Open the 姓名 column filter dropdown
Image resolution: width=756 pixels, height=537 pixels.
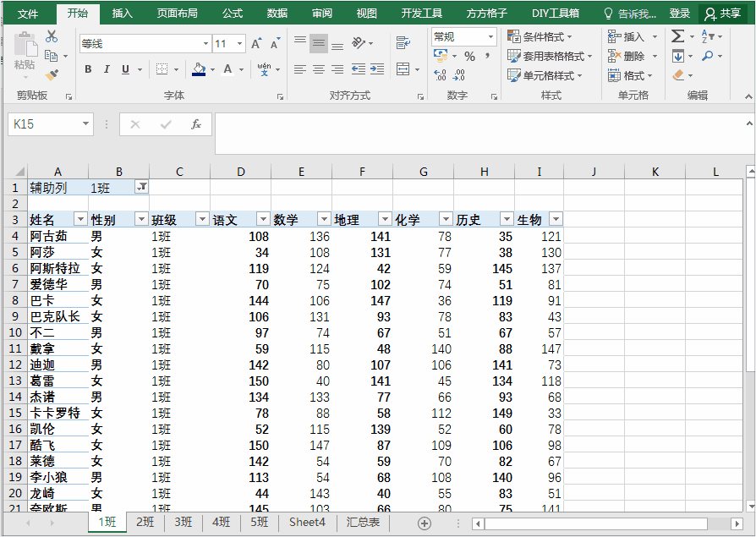pos(80,219)
